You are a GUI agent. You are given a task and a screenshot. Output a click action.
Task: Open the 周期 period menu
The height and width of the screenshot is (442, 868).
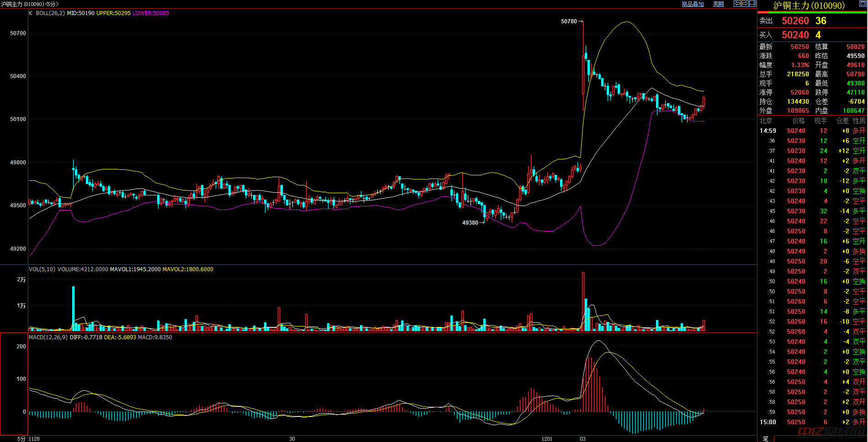coord(718,4)
